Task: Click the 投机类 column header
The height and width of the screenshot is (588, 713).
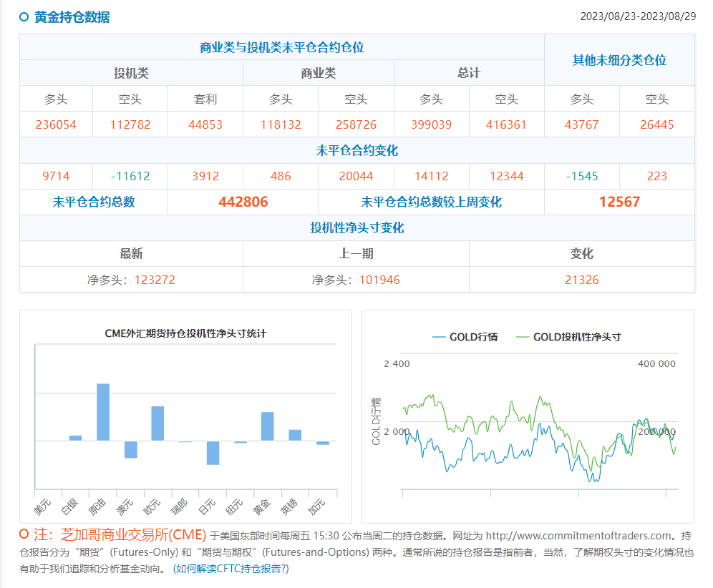Action: [x=131, y=74]
